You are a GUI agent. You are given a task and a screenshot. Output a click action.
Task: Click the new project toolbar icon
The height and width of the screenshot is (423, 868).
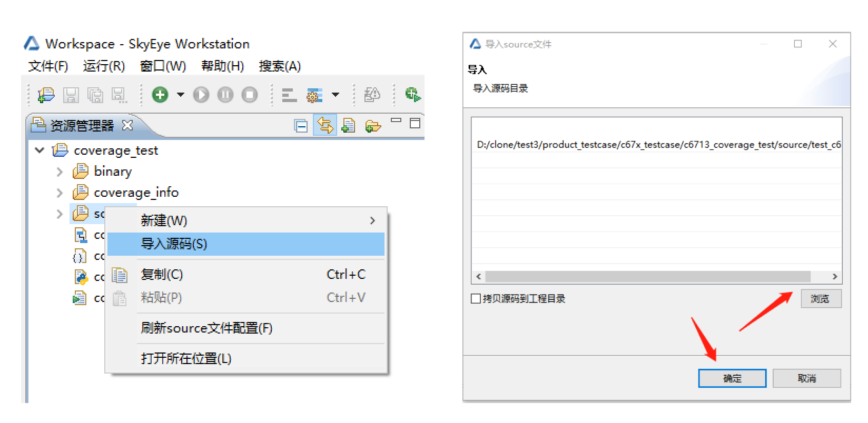pyautogui.click(x=46, y=95)
